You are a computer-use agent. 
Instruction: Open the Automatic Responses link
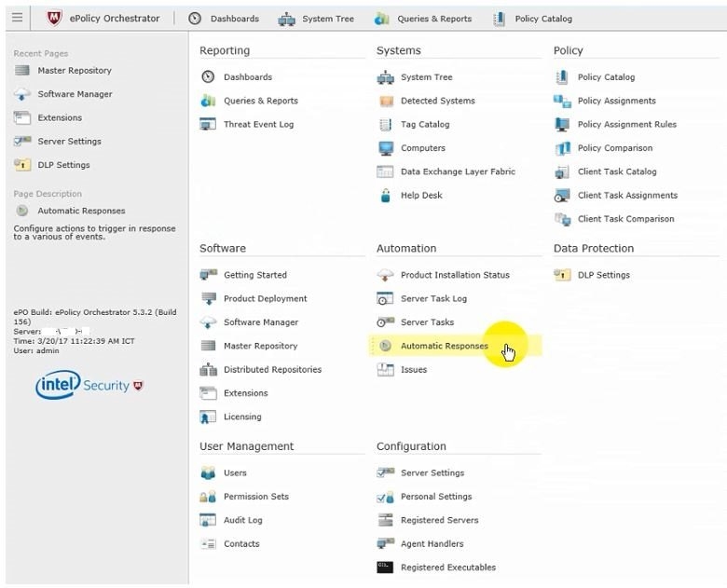pyautogui.click(x=444, y=346)
